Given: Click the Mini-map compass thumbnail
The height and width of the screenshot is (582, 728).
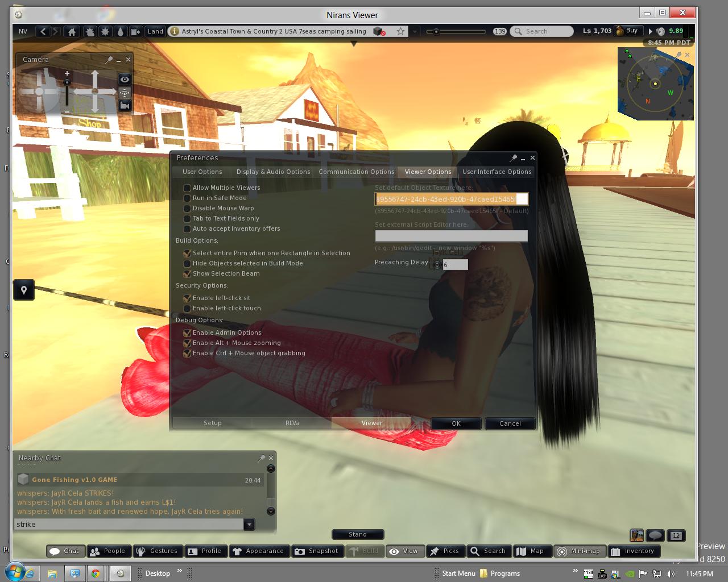Looking at the screenshot, I should [x=655, y=84].
